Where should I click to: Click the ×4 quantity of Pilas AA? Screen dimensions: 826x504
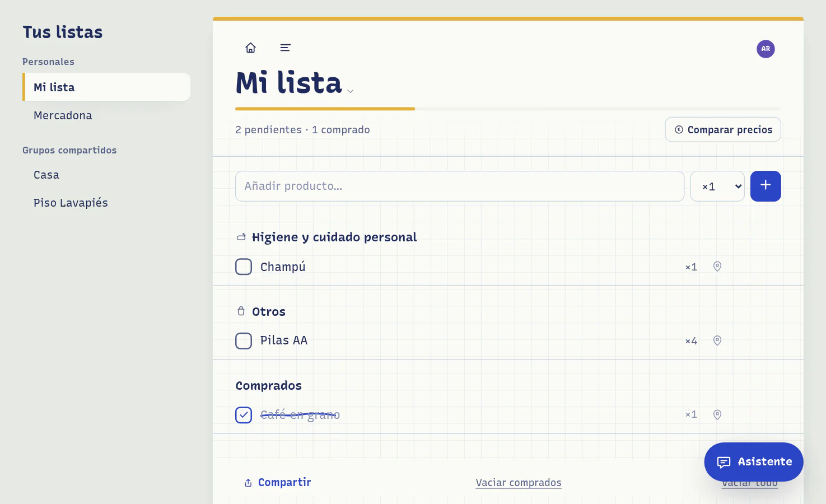[692, 341]
